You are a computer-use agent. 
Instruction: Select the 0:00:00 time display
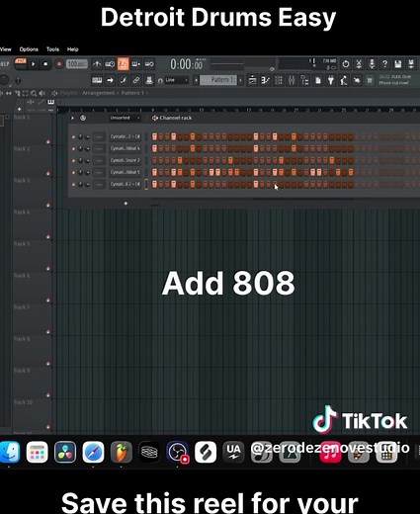pyautogui.click(x=187, y=64)
